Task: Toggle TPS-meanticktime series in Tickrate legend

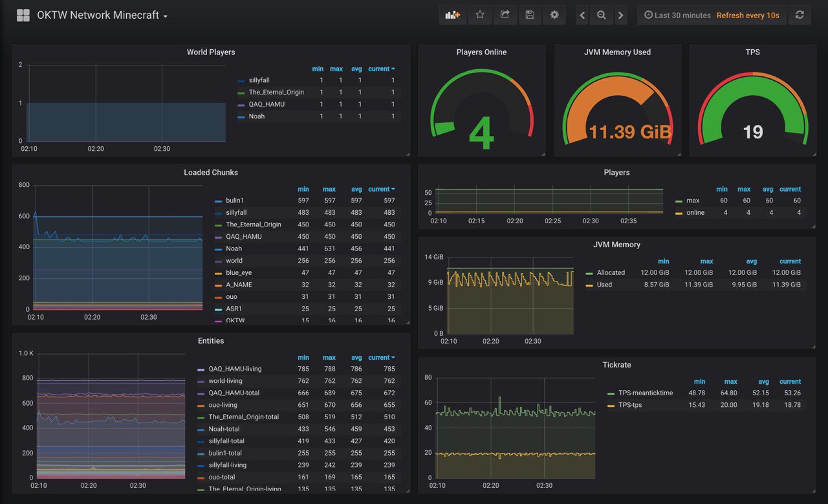Action: pos(646,393)
